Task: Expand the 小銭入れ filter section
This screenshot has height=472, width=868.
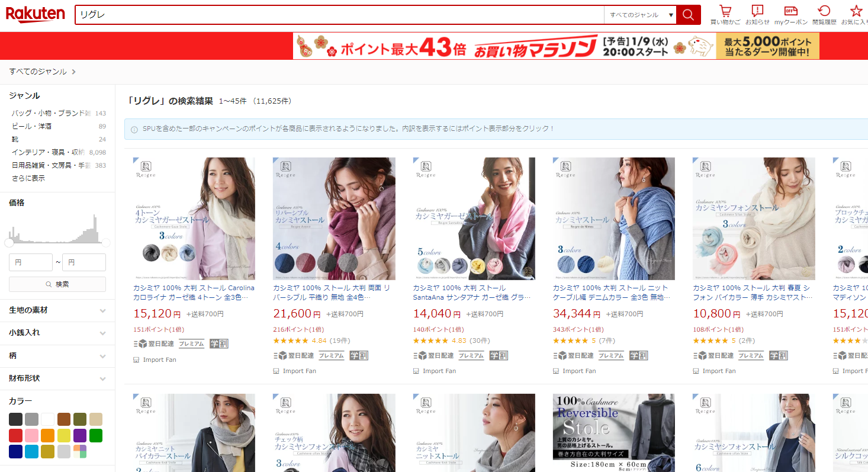Action: [x=57, y=333]
